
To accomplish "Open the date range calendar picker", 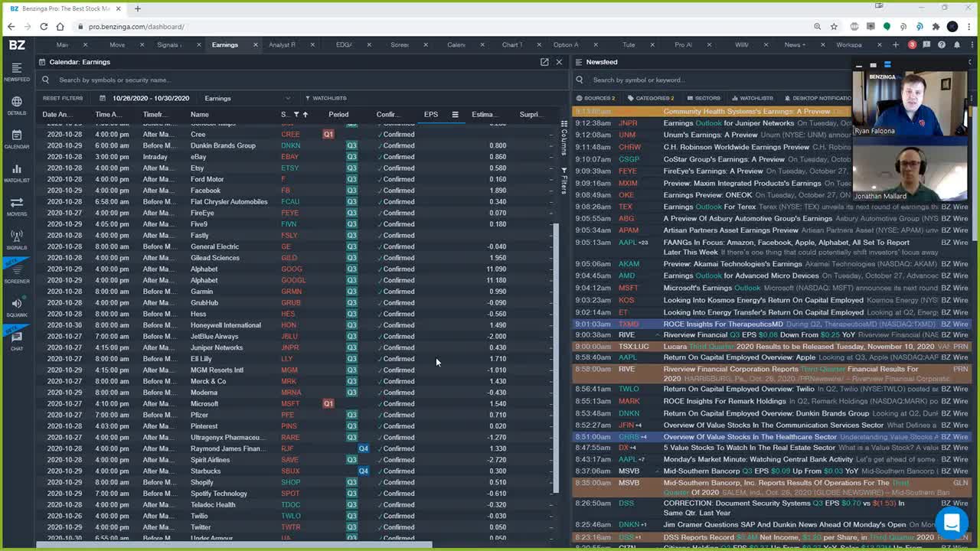I will (103, 98).
